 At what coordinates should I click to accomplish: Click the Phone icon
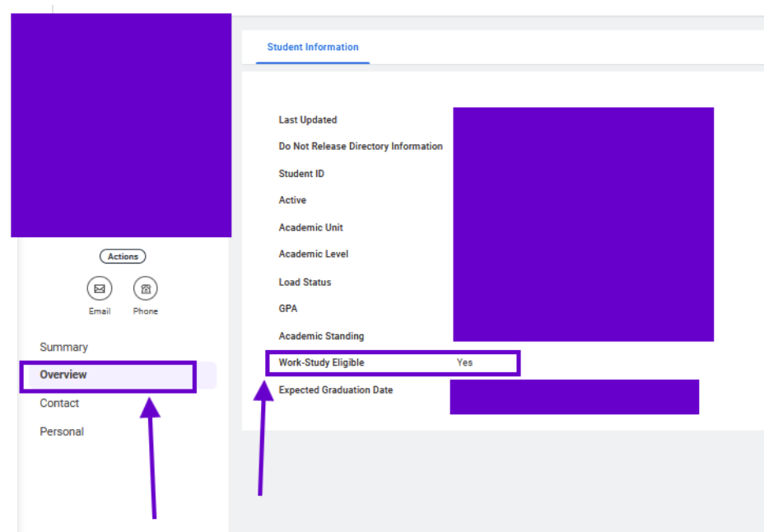146,289
